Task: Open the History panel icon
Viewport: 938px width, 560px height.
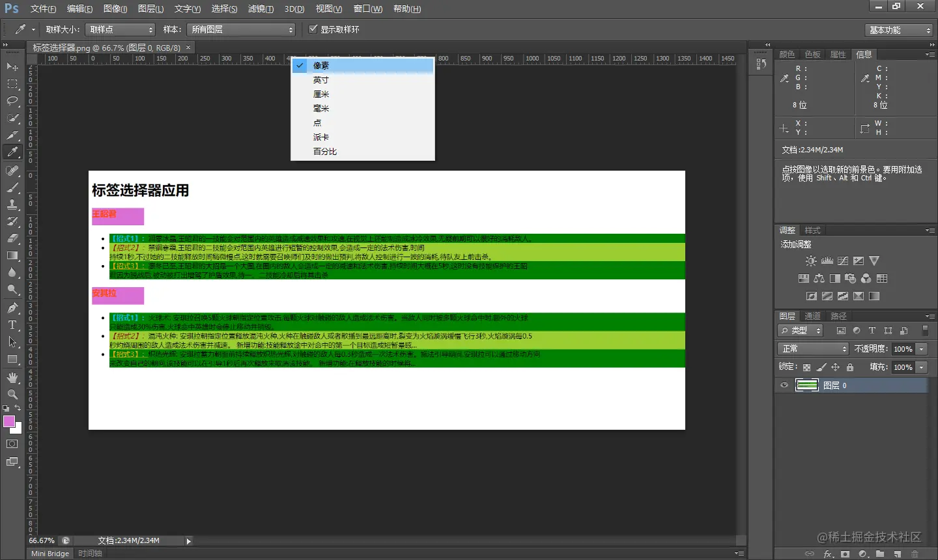Action: tap(761, 64)
